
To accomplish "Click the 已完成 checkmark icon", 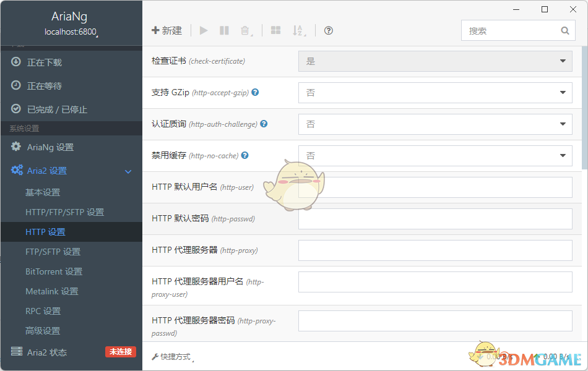I will (x=15, y=109).
